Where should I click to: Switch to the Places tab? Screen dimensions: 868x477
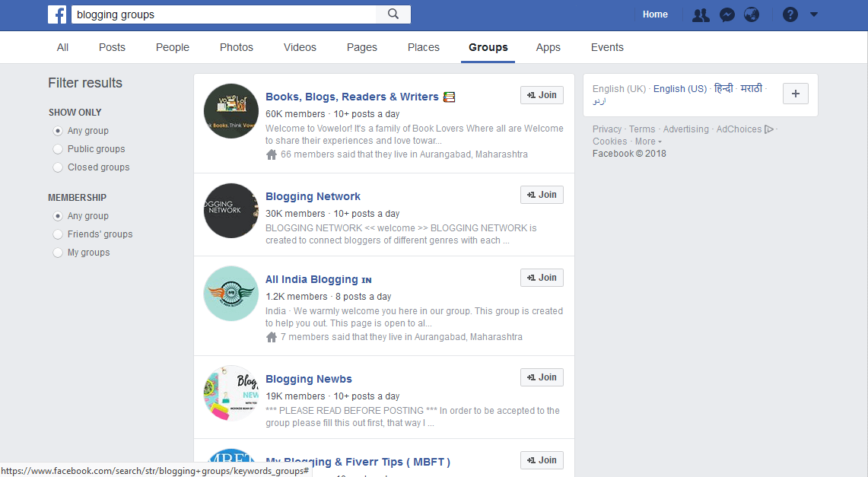pos(424,48)
